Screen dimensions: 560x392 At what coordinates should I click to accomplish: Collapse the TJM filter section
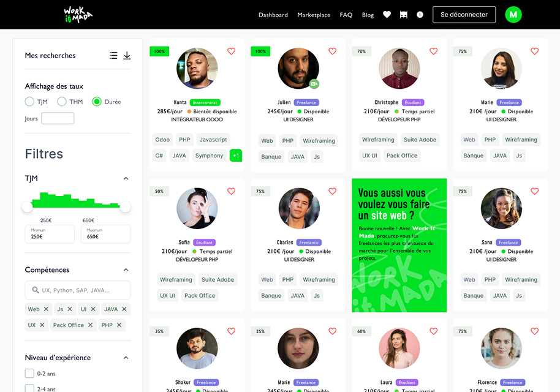126,179
